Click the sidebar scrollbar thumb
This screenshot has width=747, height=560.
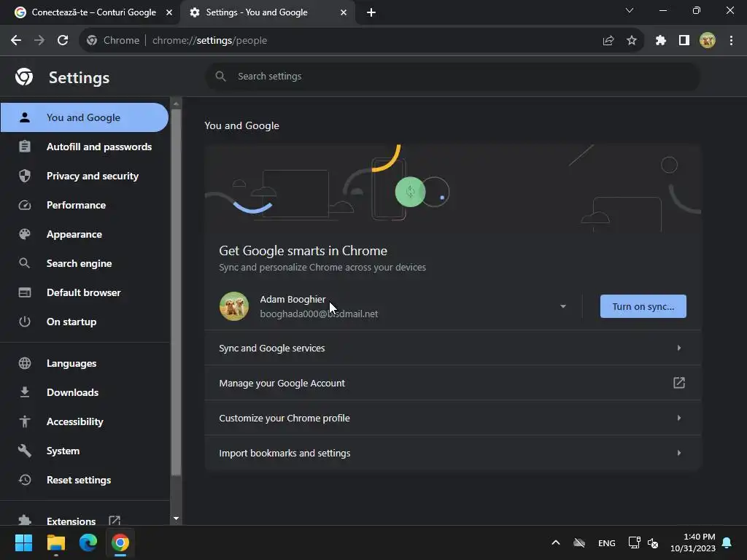coord(177,292)
